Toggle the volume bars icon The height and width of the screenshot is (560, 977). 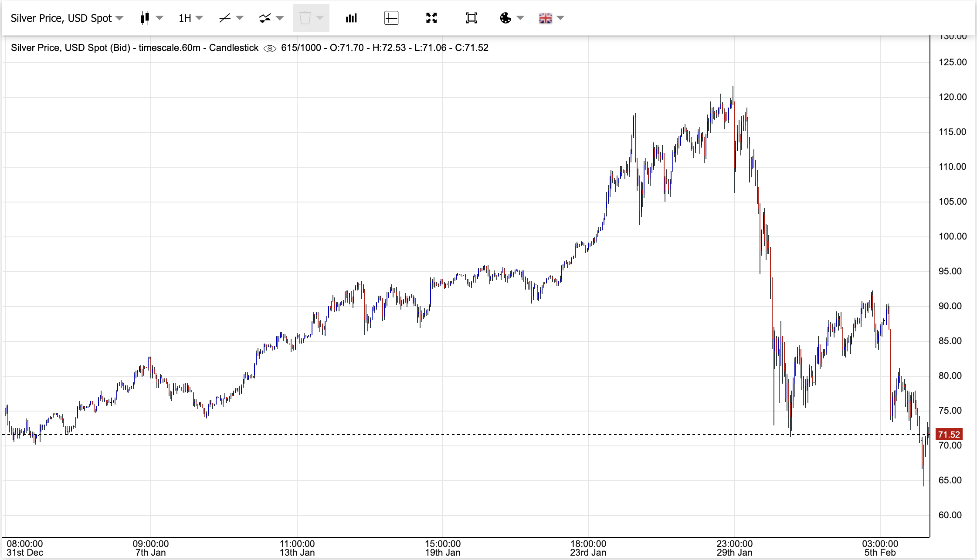pyautogui.click(x=351, y=18)
